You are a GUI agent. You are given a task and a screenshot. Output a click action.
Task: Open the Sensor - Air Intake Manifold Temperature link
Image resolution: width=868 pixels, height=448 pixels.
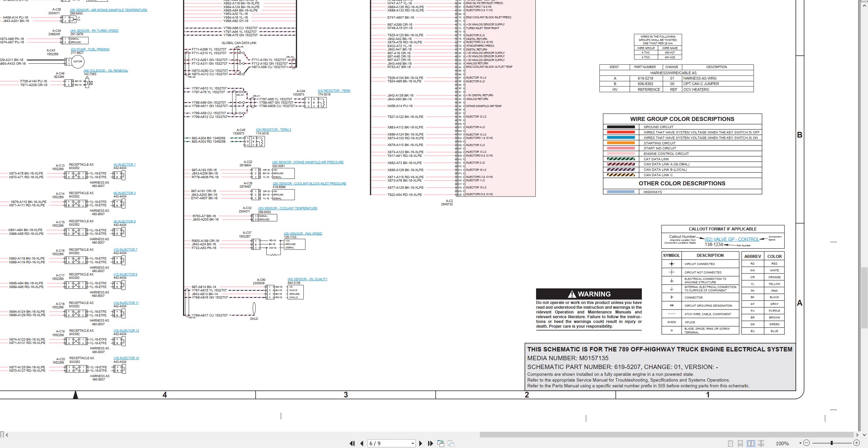click(x=108, y=10)
